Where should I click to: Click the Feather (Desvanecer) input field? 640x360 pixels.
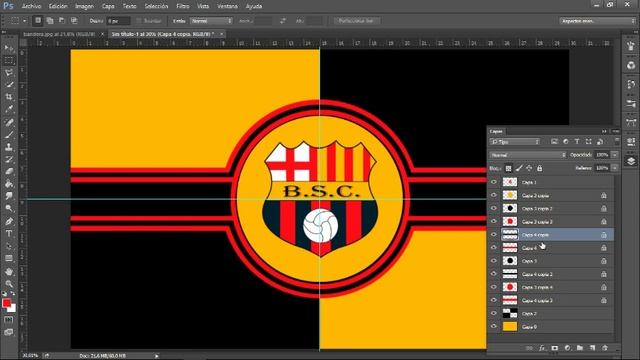coord(118,20)
